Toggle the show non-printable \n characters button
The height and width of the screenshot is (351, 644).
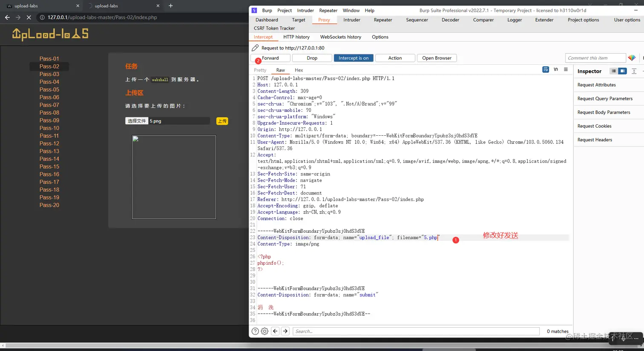click(x=556, y=69)
